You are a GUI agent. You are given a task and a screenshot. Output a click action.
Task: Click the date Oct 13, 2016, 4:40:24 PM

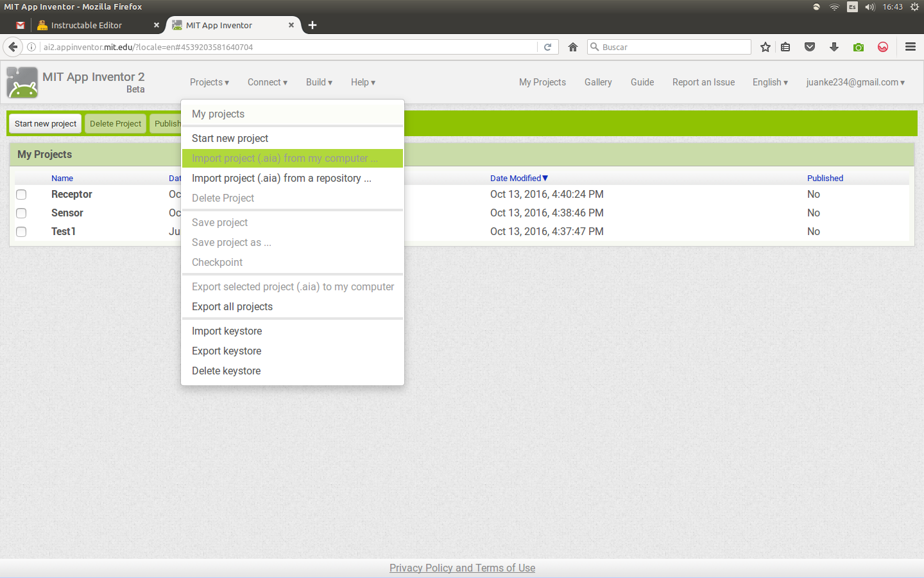547,194
